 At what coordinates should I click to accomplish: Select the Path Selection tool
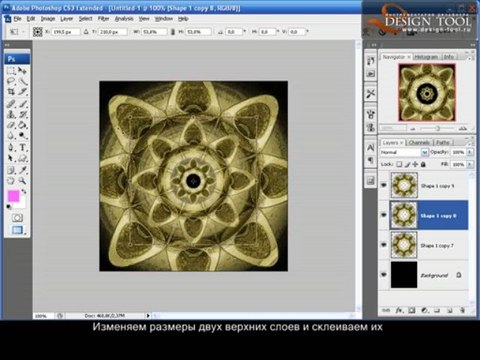tap(11, 158)
